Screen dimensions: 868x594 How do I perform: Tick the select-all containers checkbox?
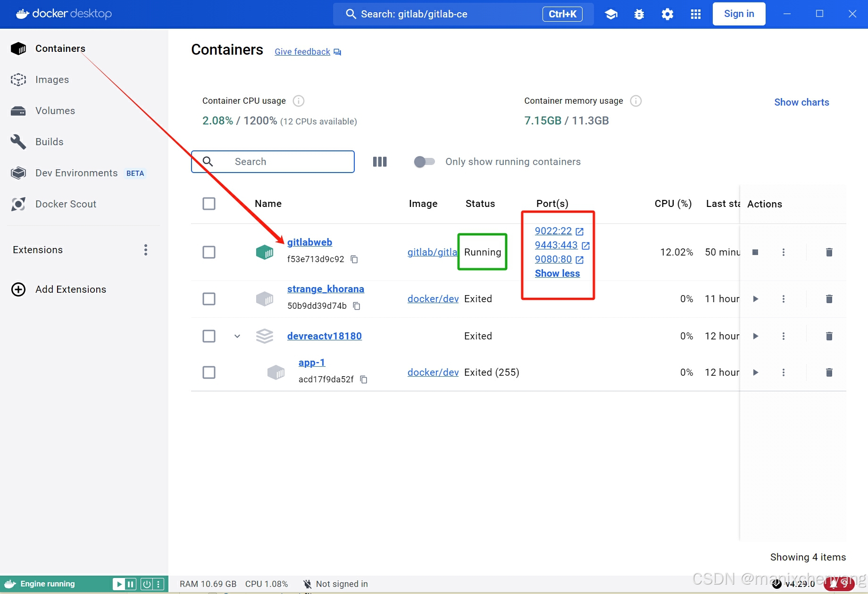[x=209, y=204]
